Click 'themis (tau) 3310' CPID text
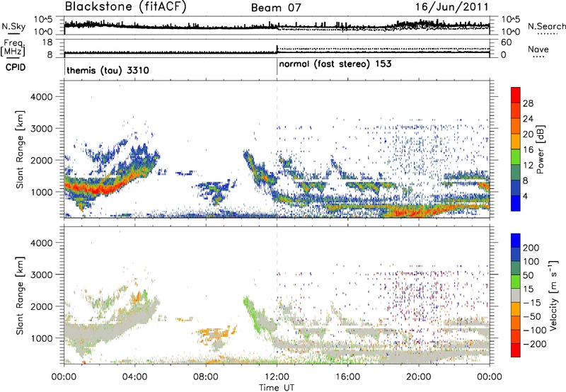The width and height of the screenshot is (566, 392). click(108, 70)
